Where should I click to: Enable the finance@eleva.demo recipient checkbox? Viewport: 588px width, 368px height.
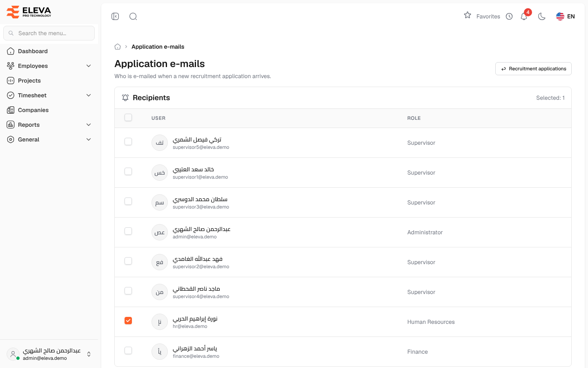coord(128,350)
